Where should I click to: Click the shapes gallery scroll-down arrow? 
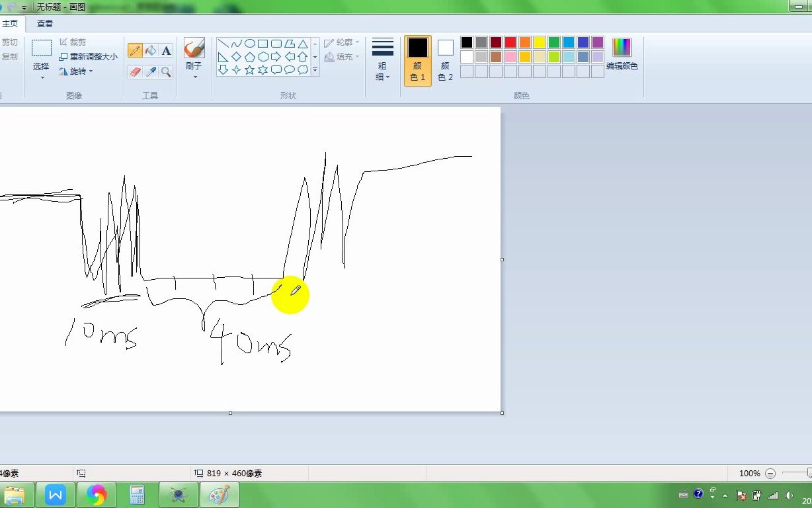[315, 57]
